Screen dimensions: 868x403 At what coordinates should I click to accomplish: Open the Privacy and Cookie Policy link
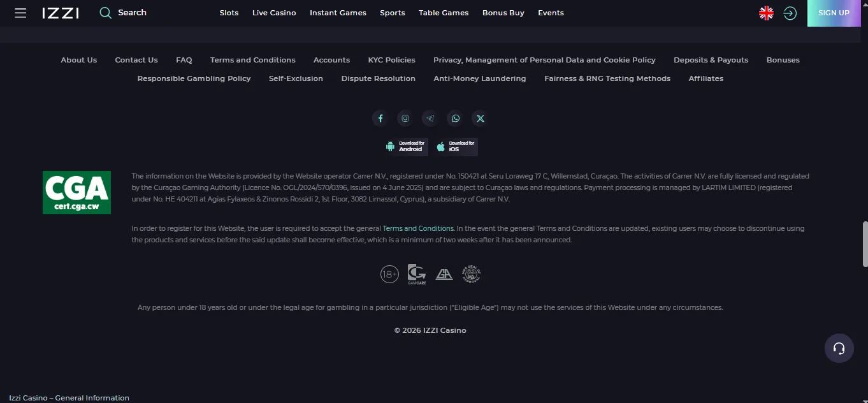[x=544, y=60]
